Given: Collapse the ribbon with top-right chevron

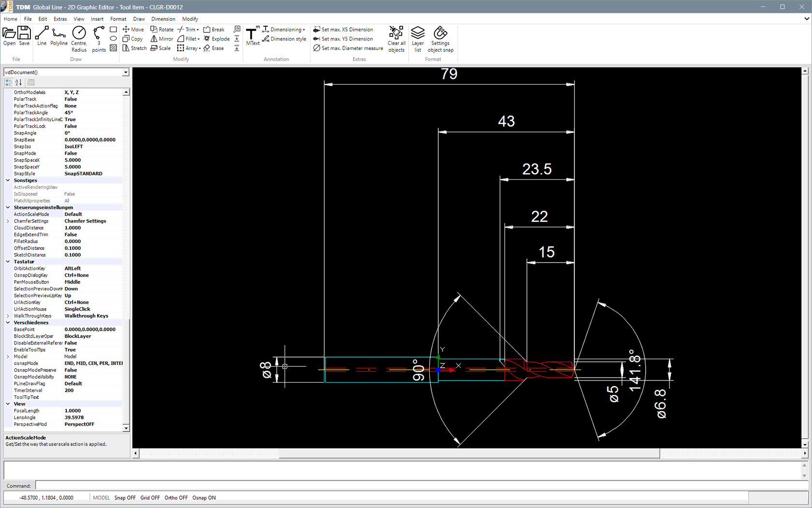Looking at the screenshot, I should (806, 19).
